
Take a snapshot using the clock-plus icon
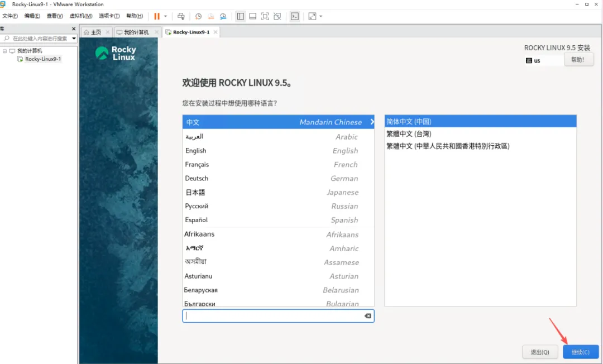point(198,16)
